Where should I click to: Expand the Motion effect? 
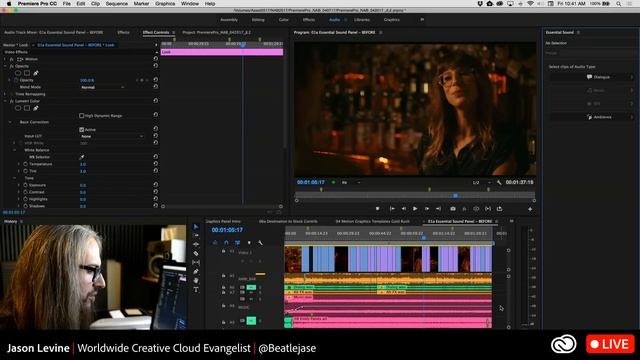(x=5, y=59)
